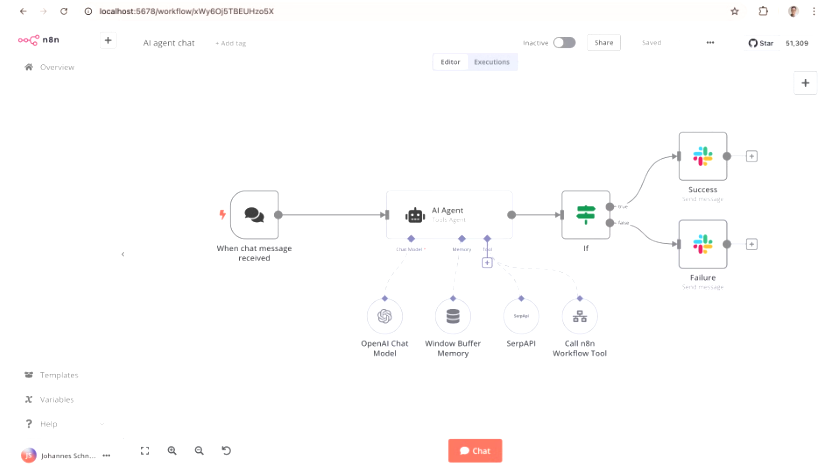Click the star count 51,309

[797, 43]
